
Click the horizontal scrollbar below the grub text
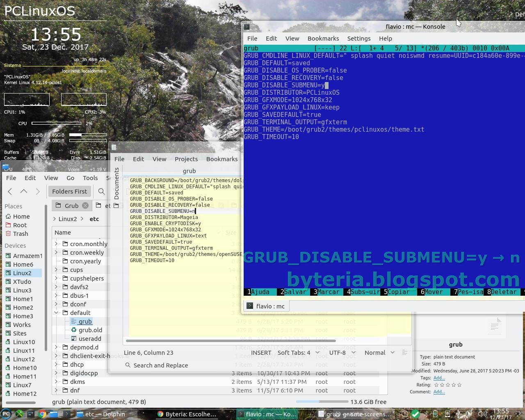click(x=230, y=340)
